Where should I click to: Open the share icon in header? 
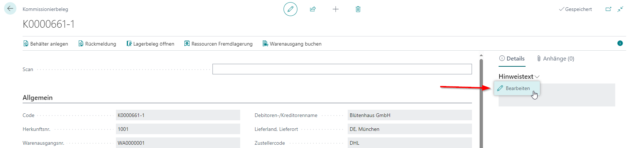[x=313, y=9]
